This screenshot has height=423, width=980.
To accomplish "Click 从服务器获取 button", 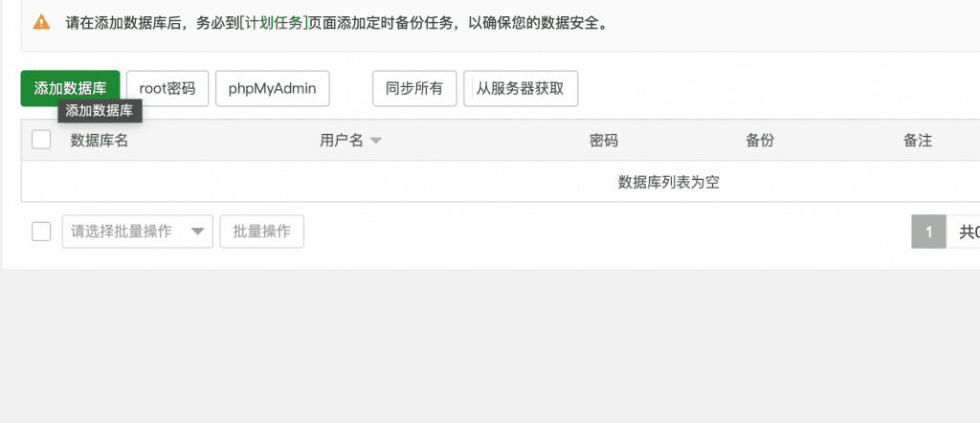I will (x=521, y=88).
